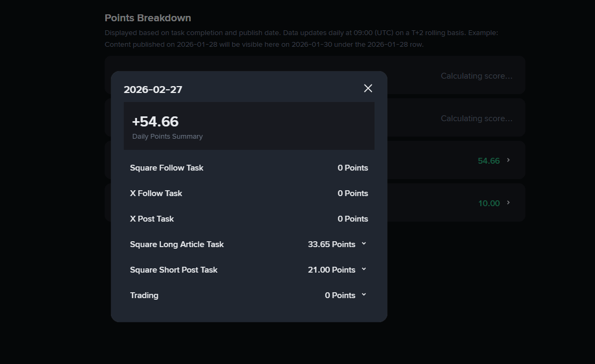The height and width of the screenshot is (364, 595).
Task: Open the 54.66 row arrow icon
Action: coord(508,160)
